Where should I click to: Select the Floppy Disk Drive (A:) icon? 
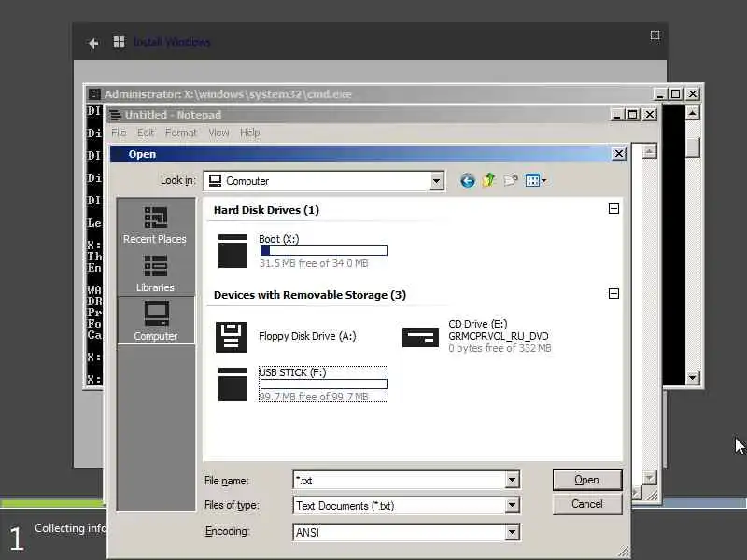231,337
